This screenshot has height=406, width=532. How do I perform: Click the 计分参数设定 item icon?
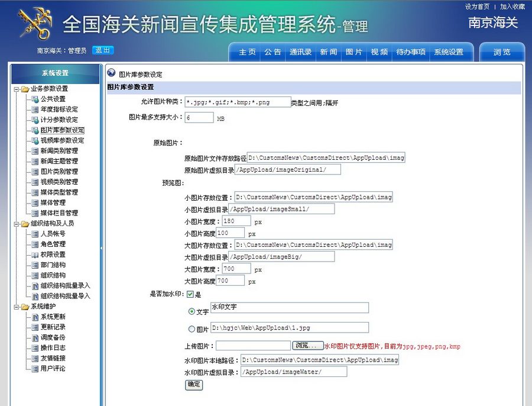coord(35,120)
